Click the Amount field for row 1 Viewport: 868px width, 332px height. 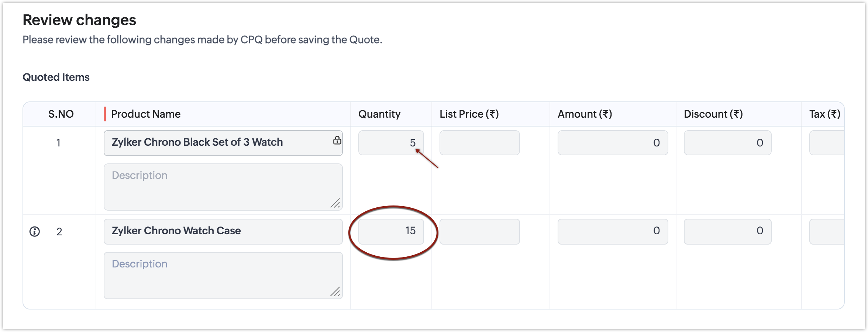tap(613, 143)
